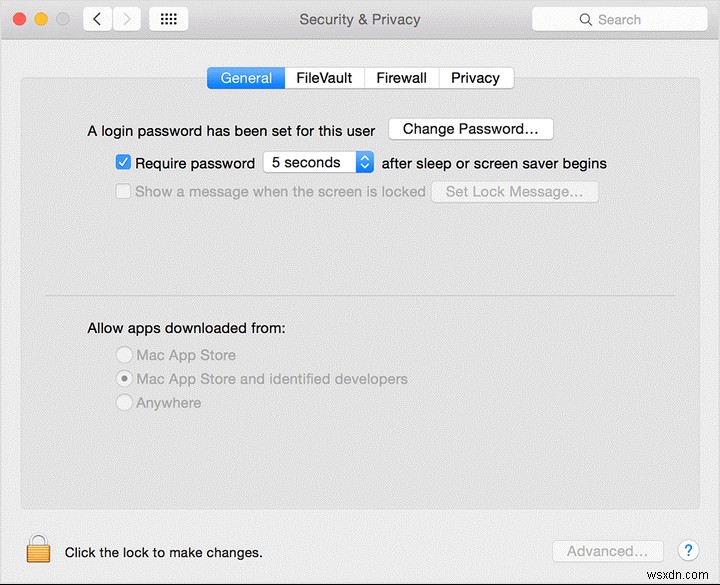
Task: Click the magnifying glass in the search field
Action: pyautogui.click(x=586, y=20)
